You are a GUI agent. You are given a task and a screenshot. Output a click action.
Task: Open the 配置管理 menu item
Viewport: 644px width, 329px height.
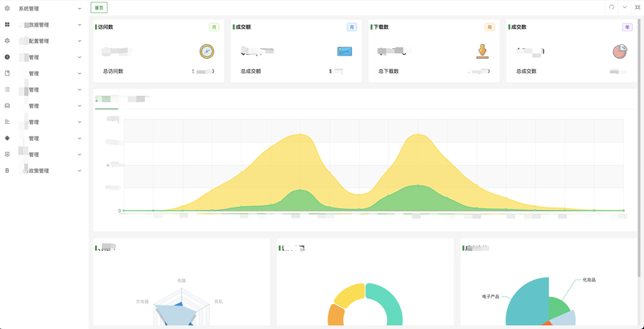(44, 40)
